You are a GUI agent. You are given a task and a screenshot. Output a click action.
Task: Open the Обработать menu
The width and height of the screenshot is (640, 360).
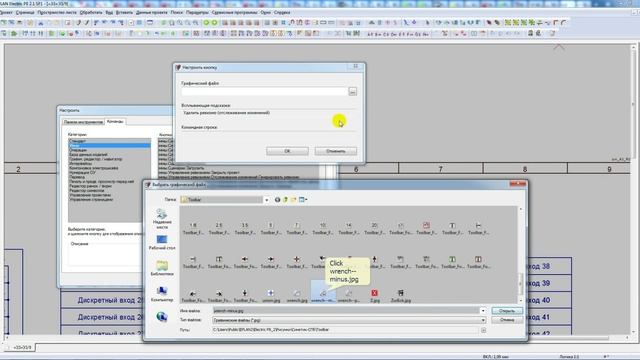(x=91, y=13)
